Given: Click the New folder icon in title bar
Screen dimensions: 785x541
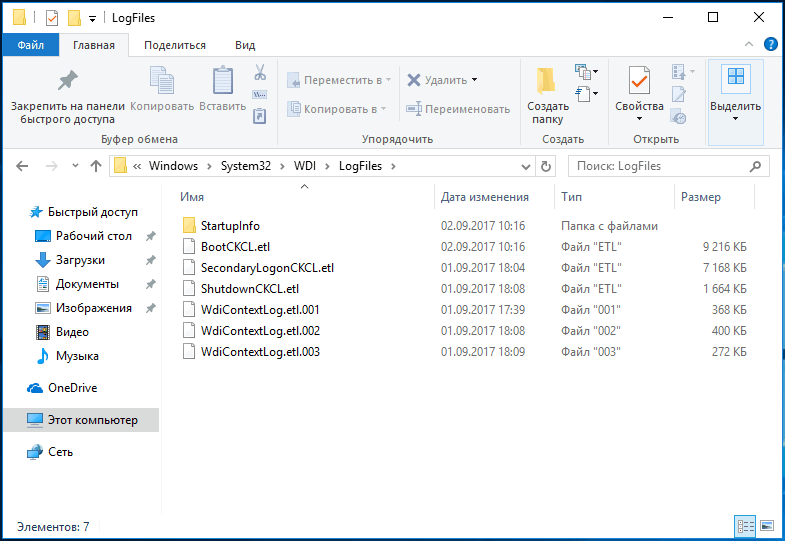Looking at the screenshot, I should pos(74,18).
